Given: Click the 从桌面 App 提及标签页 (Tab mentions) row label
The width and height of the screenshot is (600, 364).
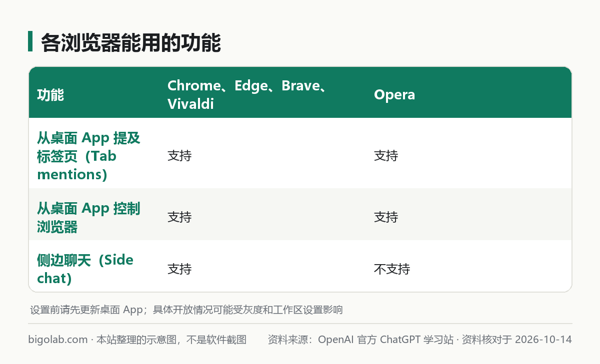Looking at the screenshot, I should tap(88, 156).
